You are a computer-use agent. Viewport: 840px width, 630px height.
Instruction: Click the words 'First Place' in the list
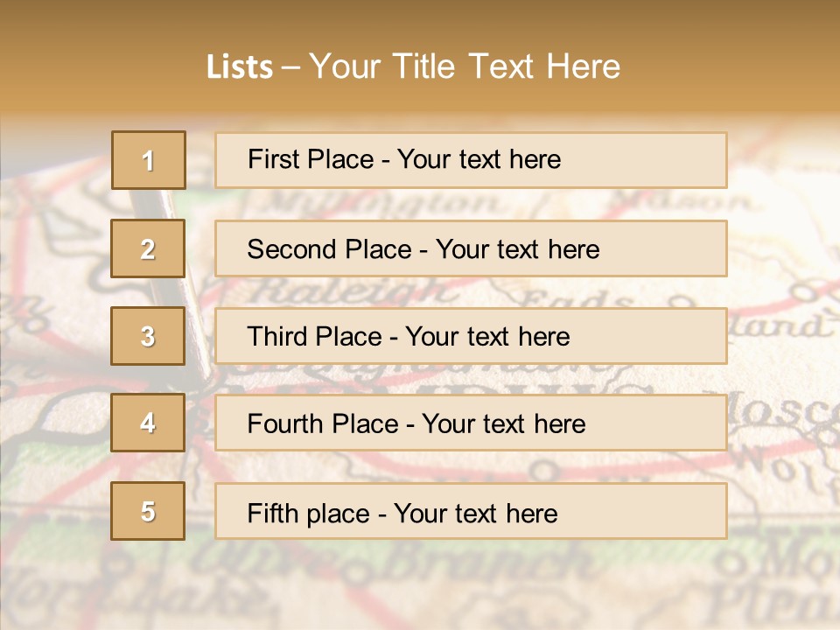[311, 159]
